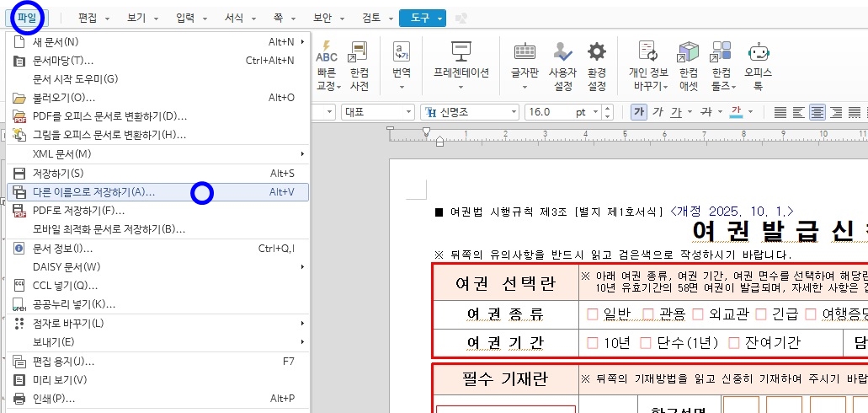This screenshot has width=868, height=413.
Task: Click the greyed icon after 도구 tab
Action: pos(461,19)
